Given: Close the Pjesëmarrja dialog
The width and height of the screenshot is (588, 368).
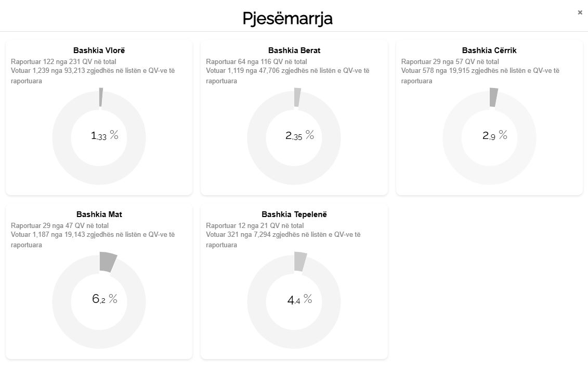Looking at the screenshot, I should point(580,12).
